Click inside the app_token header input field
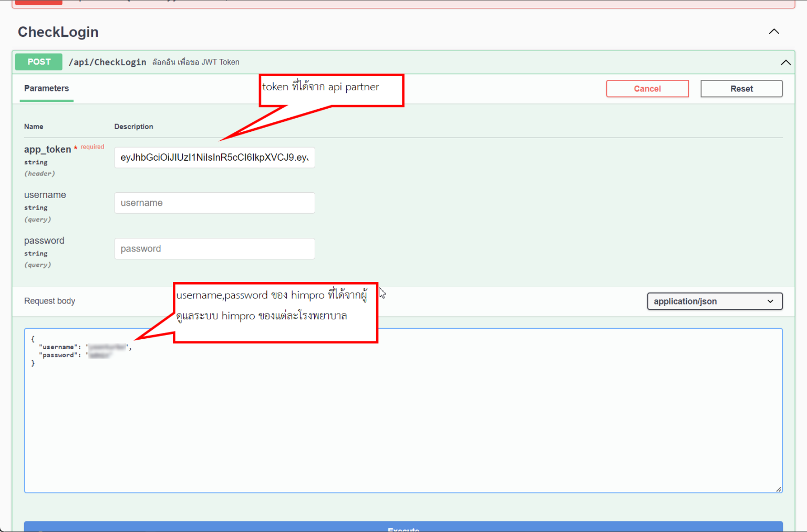Screen dimensions: 807x532 [x=214, y=158]
